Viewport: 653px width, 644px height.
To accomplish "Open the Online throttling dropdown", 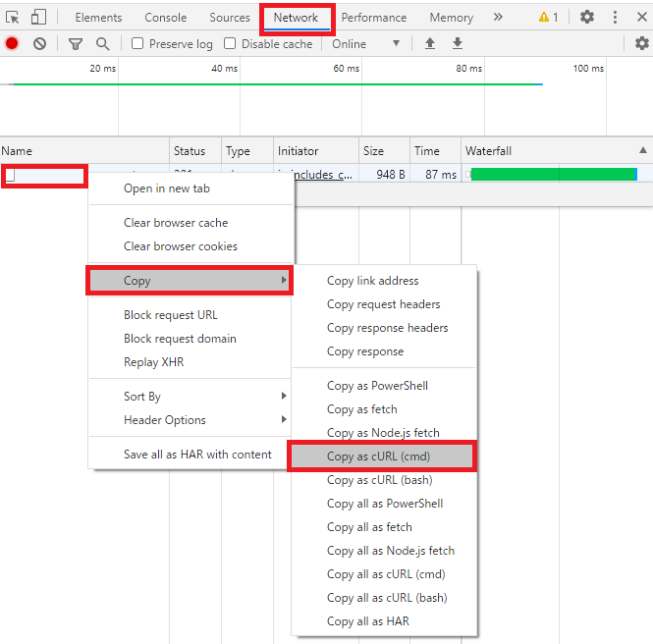I will [365, 44].
